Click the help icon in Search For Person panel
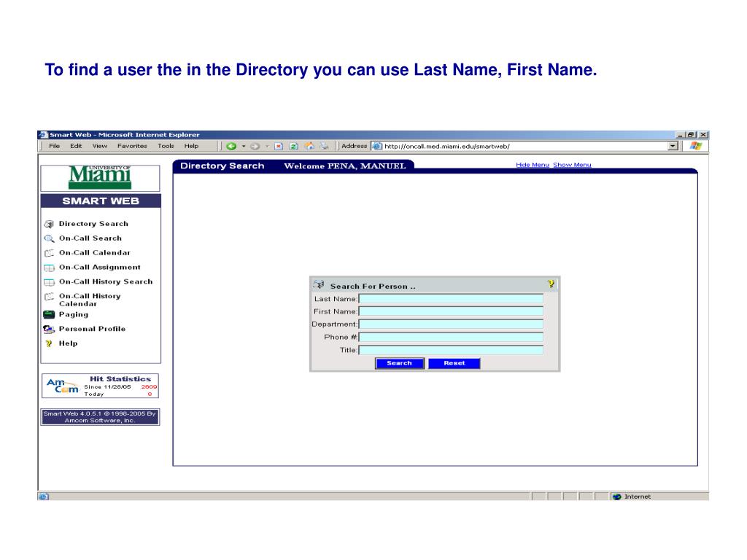 click(551, 284)
